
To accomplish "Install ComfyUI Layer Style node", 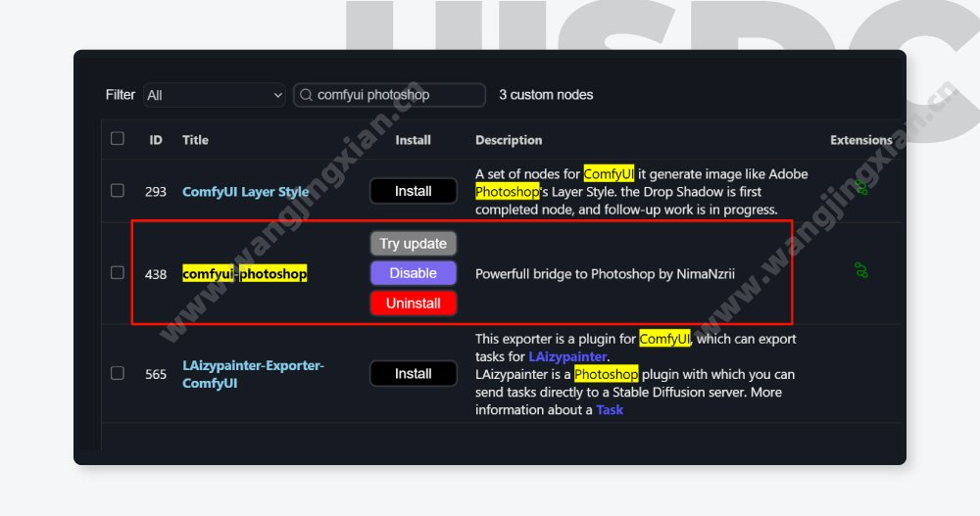I will click(414, 191).
